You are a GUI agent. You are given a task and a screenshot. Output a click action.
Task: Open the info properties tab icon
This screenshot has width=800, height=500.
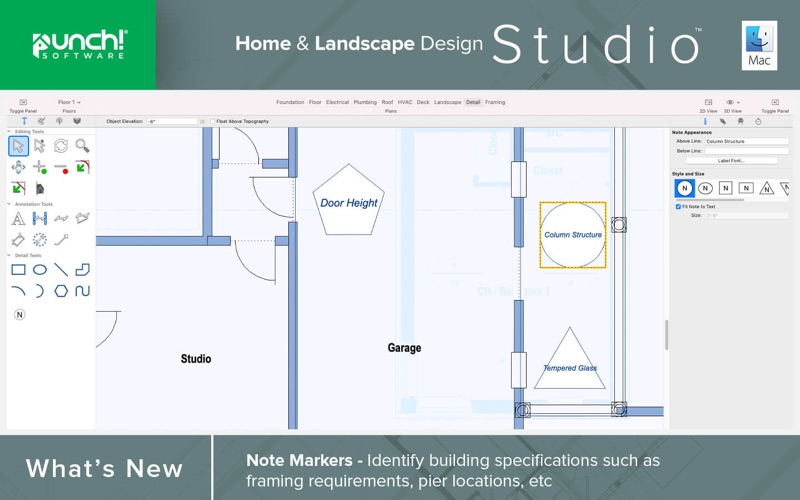[x=705, y=121]
